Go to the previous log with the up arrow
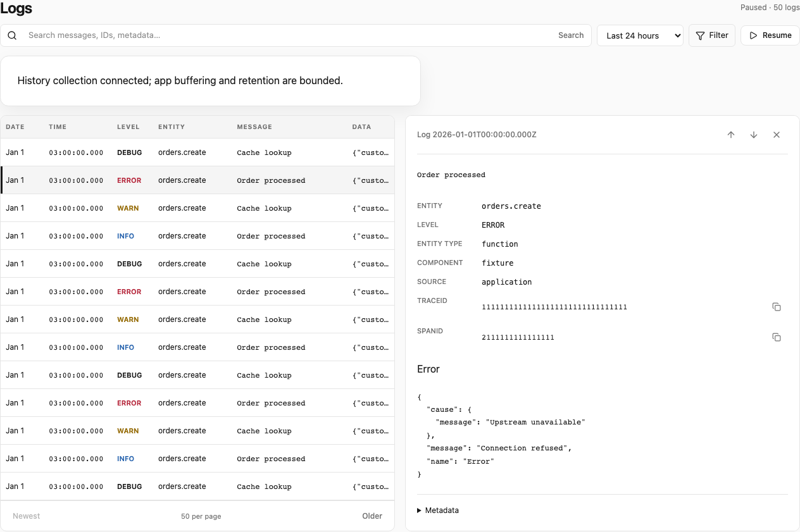This screenshot has height=532, width=800. tap(731, 135)
